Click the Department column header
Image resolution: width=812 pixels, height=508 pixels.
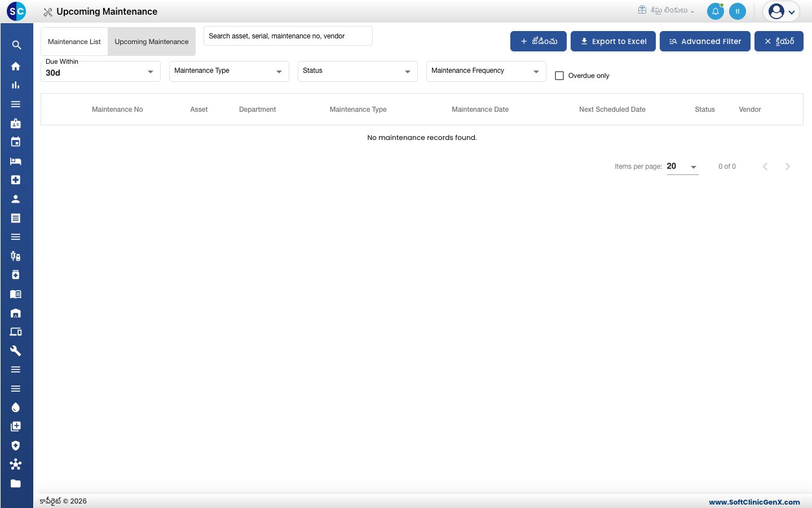point(258,110)
